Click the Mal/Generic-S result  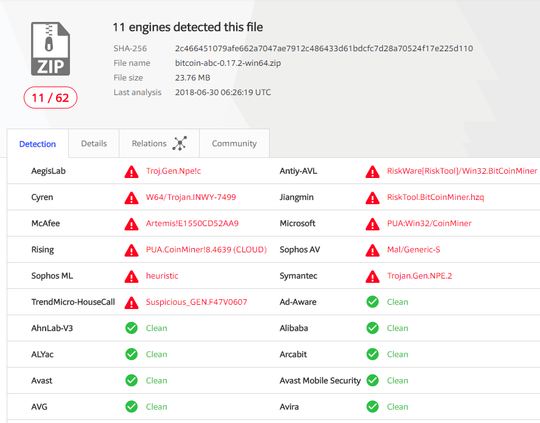point(413,249)
